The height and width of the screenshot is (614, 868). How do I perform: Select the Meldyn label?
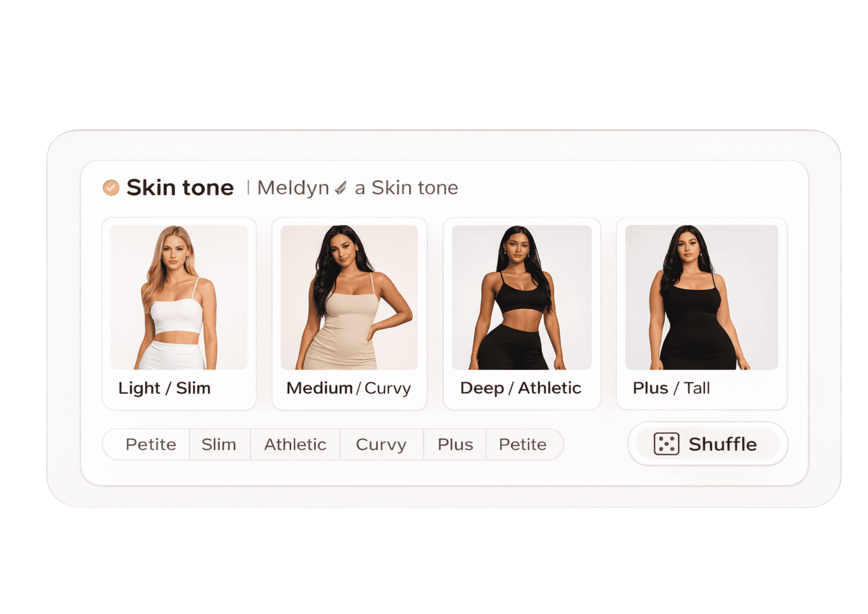click(x=293, y=188)
